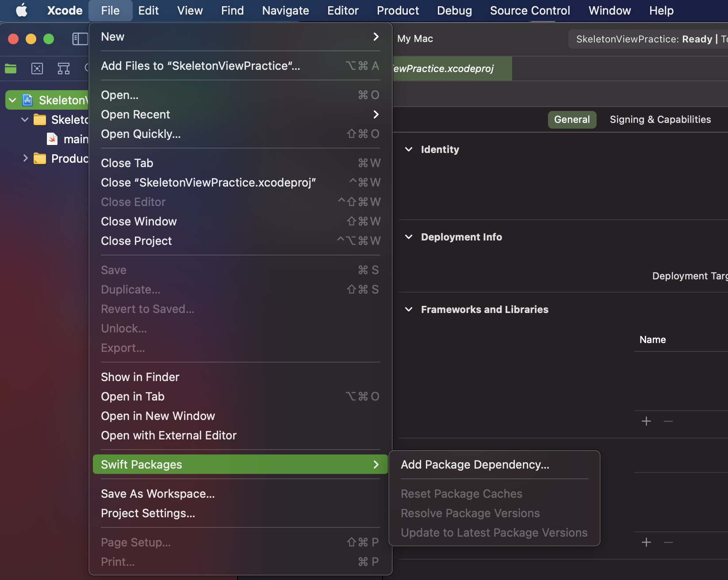The image size is (728, 580).
Task: Open the Window menu
Action: click(x=609, y=10)
